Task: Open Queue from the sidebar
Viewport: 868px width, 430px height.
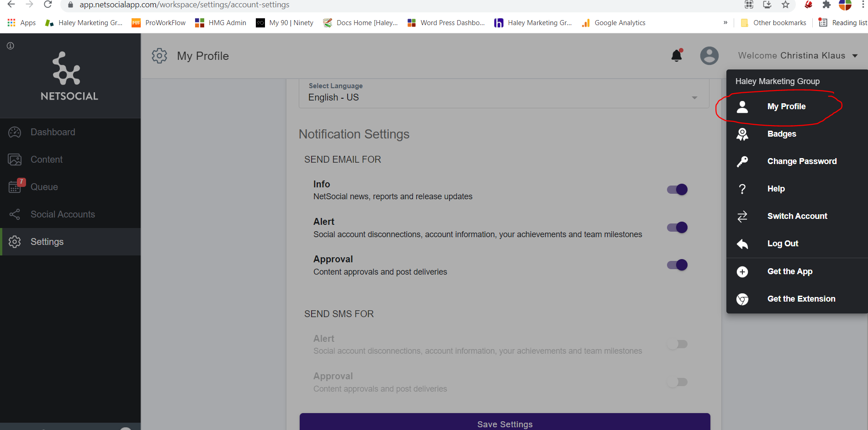Action: tap(70, 187)
